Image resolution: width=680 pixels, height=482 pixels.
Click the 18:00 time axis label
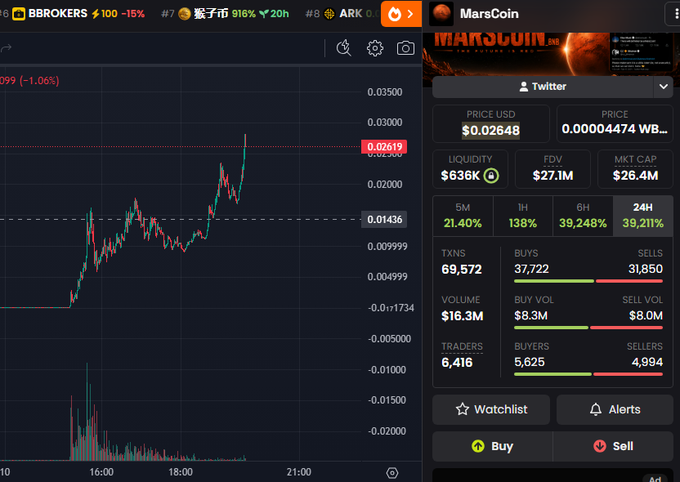coord(180,472)
